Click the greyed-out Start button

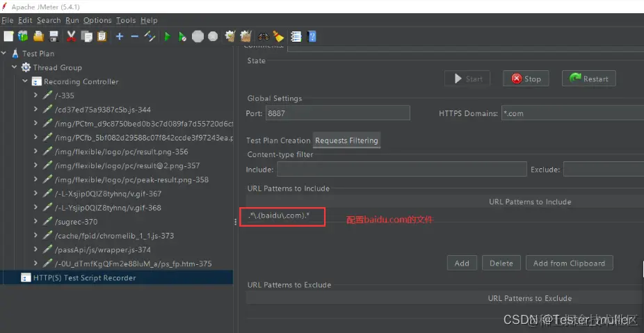pyautogui.click(x=467, y=79)
